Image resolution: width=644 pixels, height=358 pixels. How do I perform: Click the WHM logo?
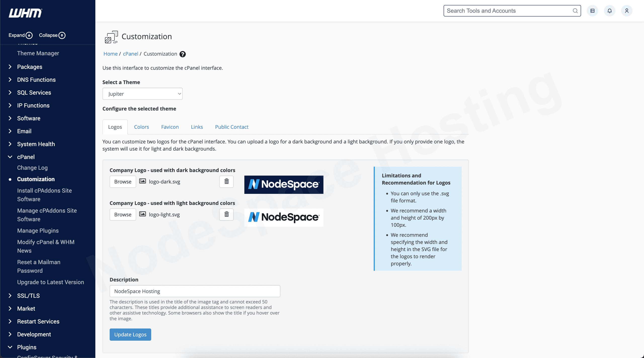click(x=25, y=13)
